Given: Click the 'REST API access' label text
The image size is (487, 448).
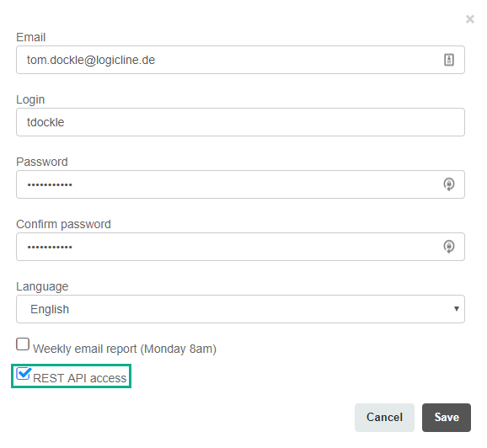Looking at the screenshot, I should point(79,378).
